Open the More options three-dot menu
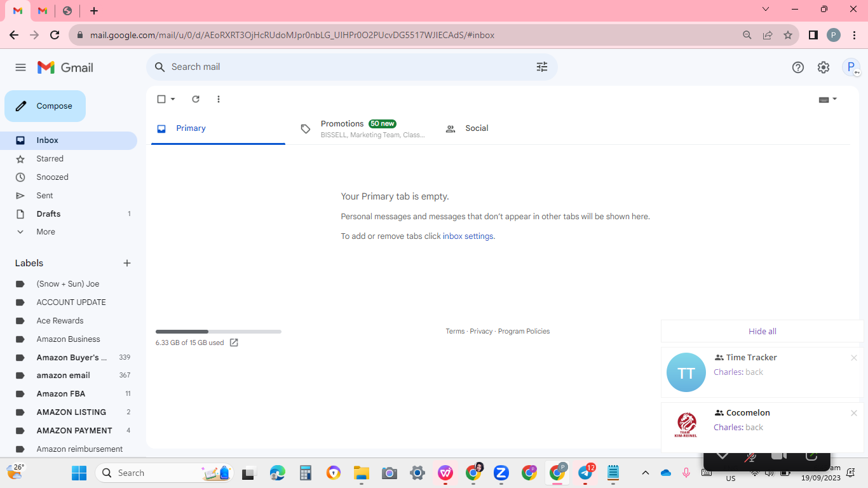This screenshot has height=488, width=868. click(219, 99)
